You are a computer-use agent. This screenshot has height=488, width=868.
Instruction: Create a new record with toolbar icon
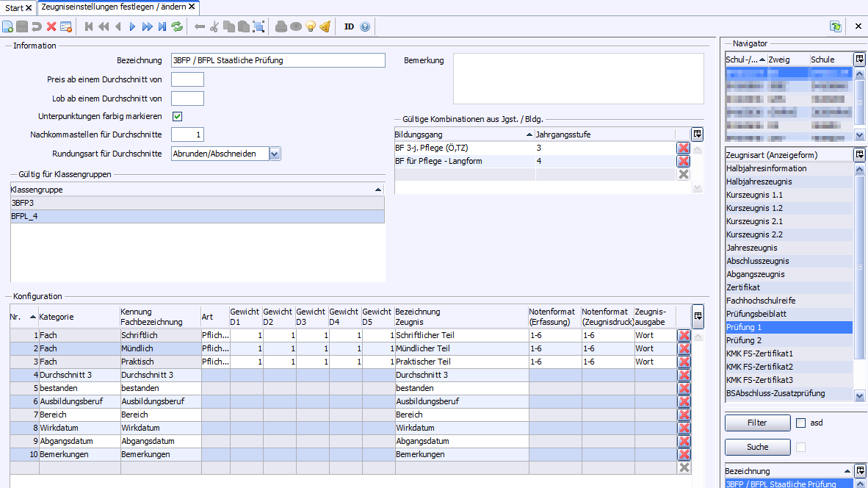coord(8,26)
